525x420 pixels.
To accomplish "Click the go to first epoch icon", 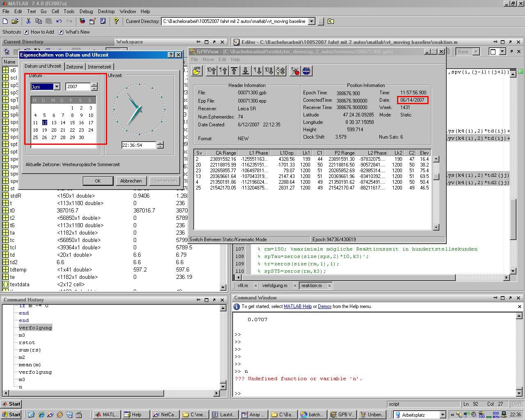I will [234, 71].
